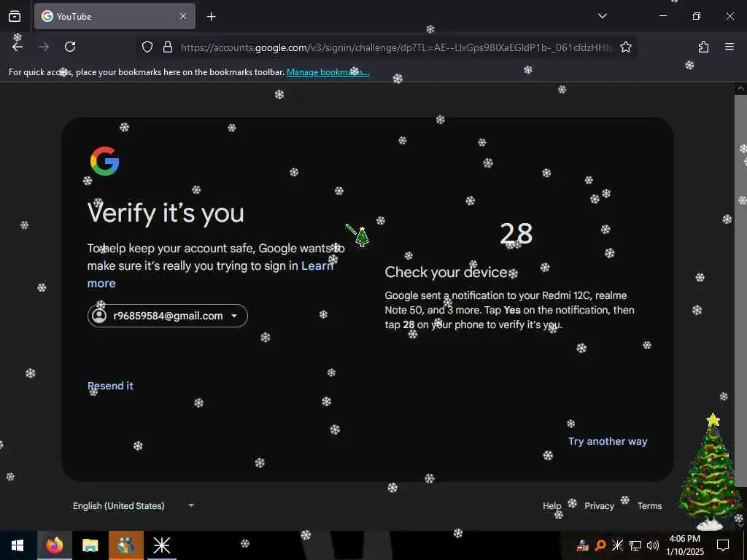747x560 pixels.
Task: Click the forward arrow button
Action: (44, 47)
